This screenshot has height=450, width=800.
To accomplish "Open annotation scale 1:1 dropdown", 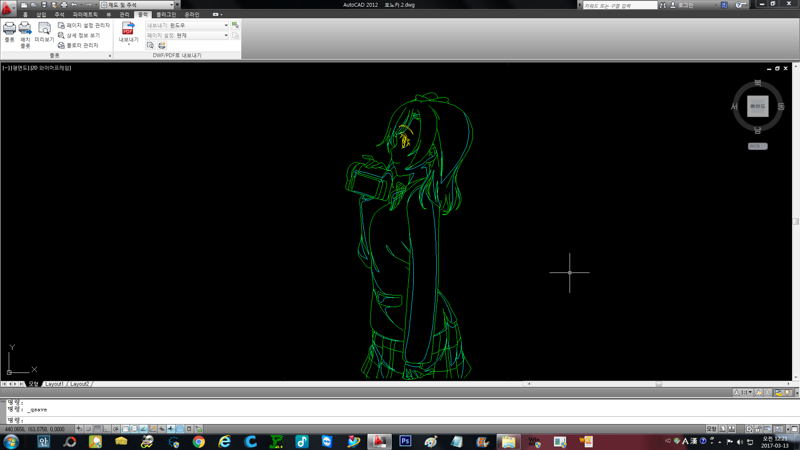I will [745, 392].
